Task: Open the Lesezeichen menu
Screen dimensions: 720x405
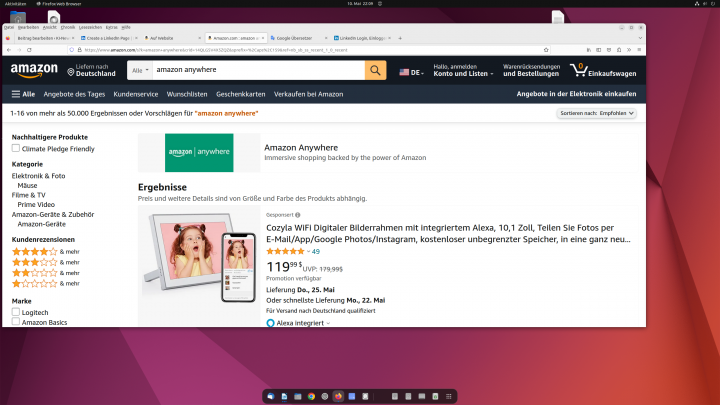Action: coord(90,28)
